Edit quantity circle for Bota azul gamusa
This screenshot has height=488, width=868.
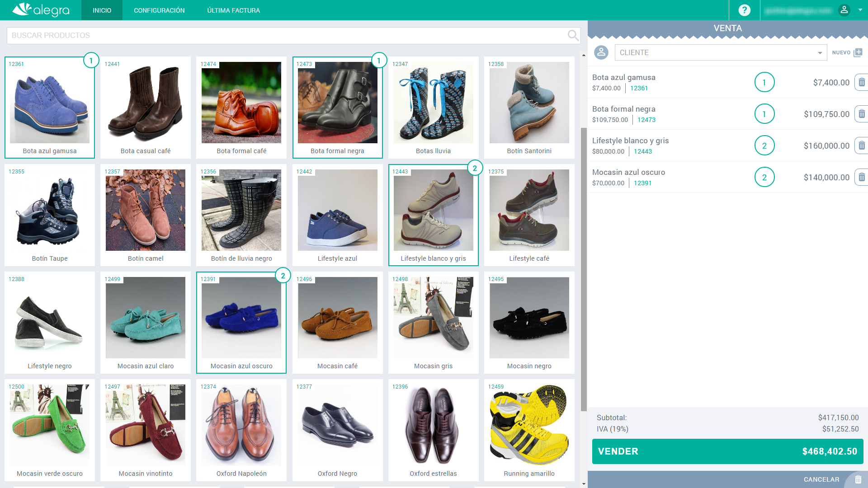(x=764, y=82)
